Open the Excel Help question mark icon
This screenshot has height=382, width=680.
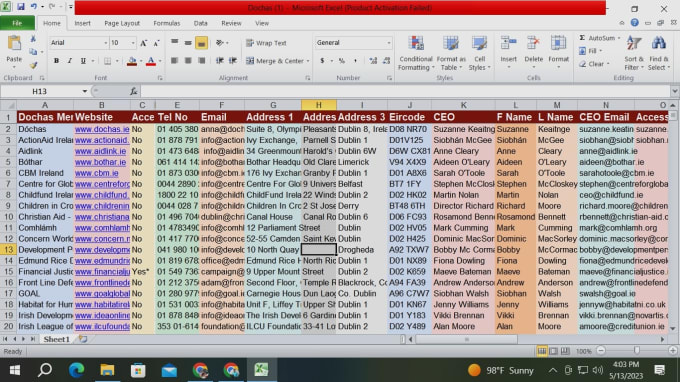(634, 23)
